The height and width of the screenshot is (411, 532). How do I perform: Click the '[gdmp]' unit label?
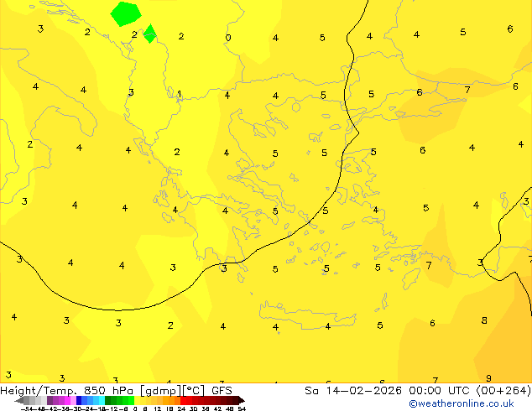click(159, 391)
